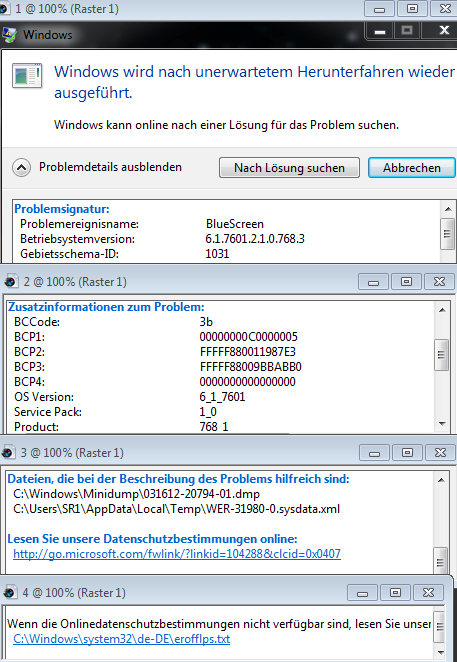Image resolution: width=457 pixels, height=662 pixels.
Task: Click Service Pack value '1_0'
Action: (208, 412)
